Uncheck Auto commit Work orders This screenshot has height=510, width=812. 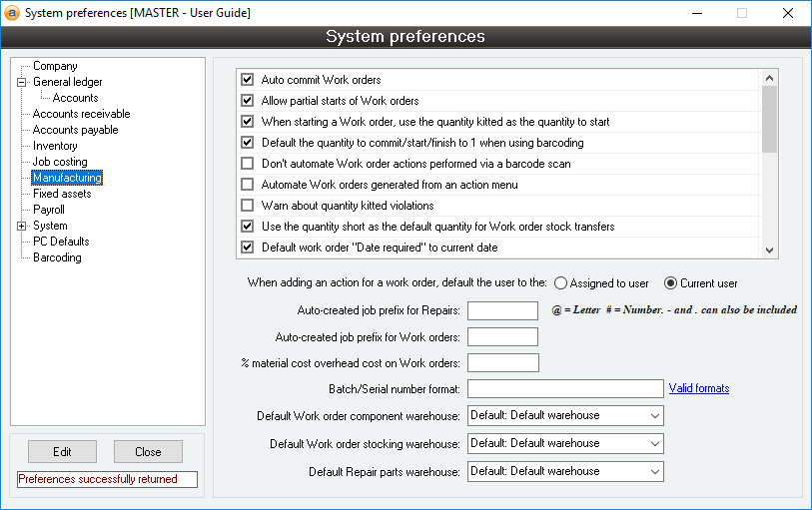coord(248,80)
